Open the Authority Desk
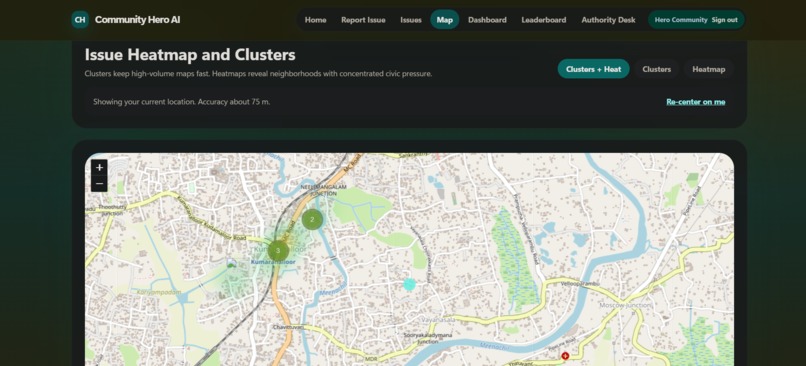 (608, 20)
